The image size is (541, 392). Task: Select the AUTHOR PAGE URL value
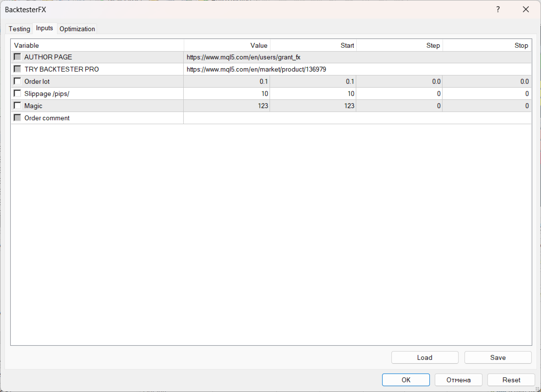(x=244, y=57)
